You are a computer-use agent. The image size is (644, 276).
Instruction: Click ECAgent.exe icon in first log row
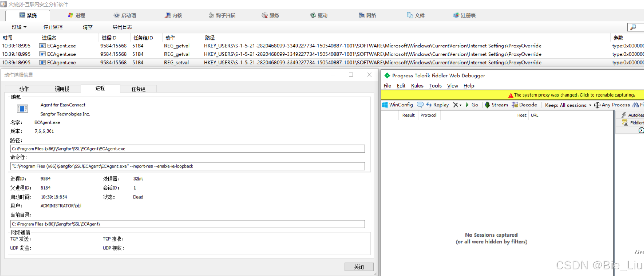(x=43, y=46)
